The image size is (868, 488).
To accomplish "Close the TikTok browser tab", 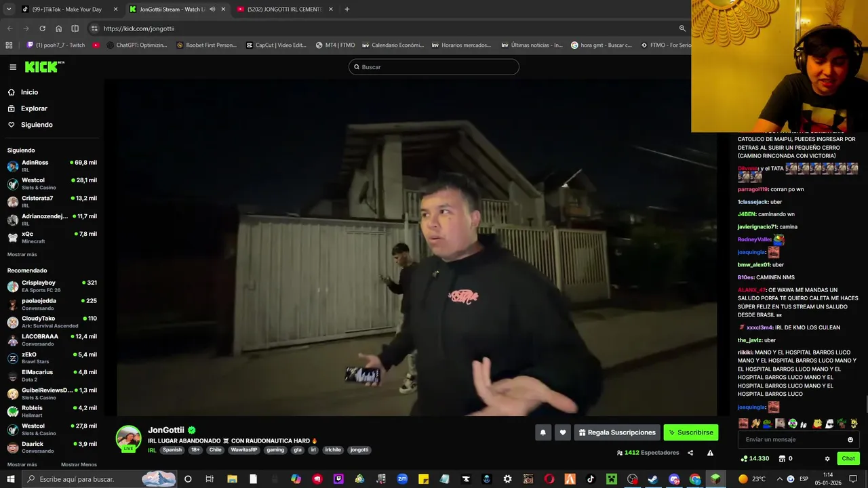I will 115,9.
